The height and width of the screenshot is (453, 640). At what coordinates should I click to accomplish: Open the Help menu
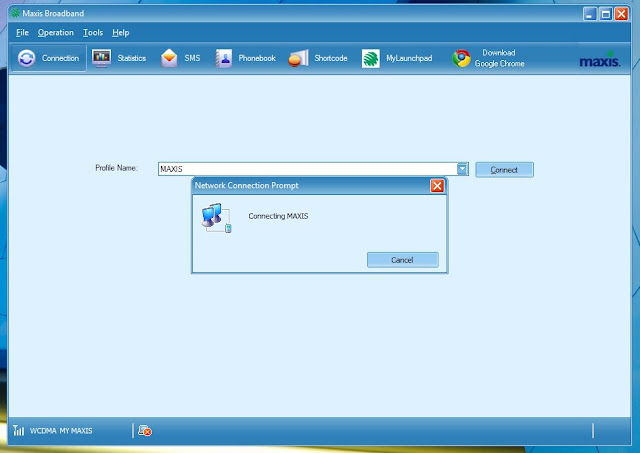(x=120, y=33)
